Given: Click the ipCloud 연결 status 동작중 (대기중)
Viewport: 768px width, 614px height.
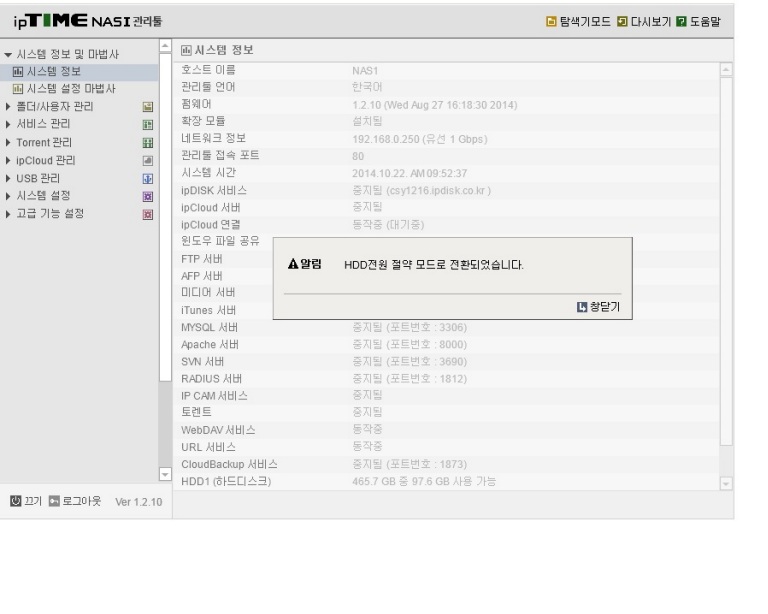Looking at the screenshot, I should click(x=388, y=225).
